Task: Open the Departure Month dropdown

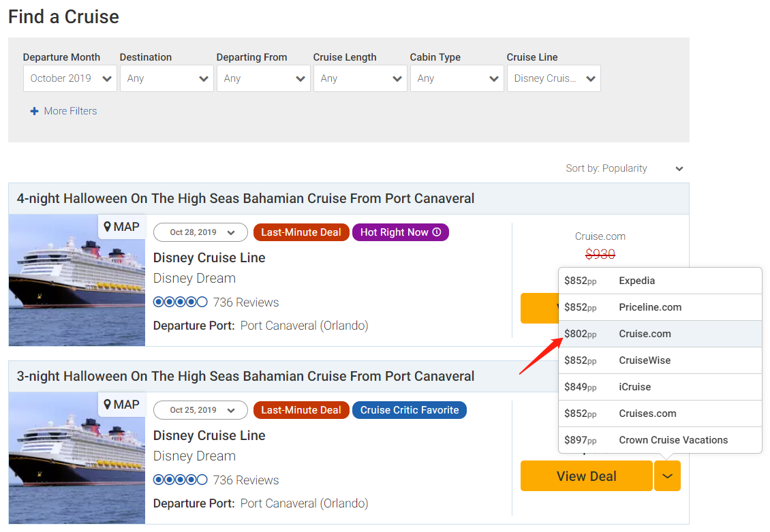Action: 70,78
